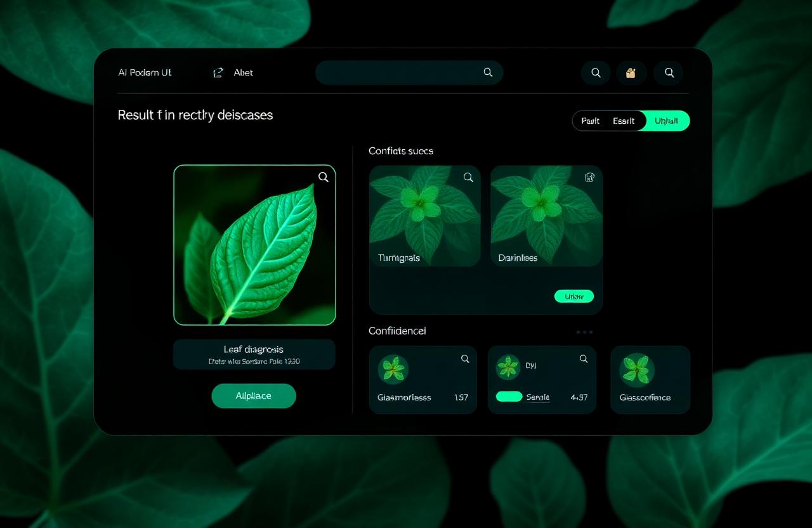Open the Darinliaes plant thumbnail
The width and height of the screenshot is (812, 528).
coord(546,216)
